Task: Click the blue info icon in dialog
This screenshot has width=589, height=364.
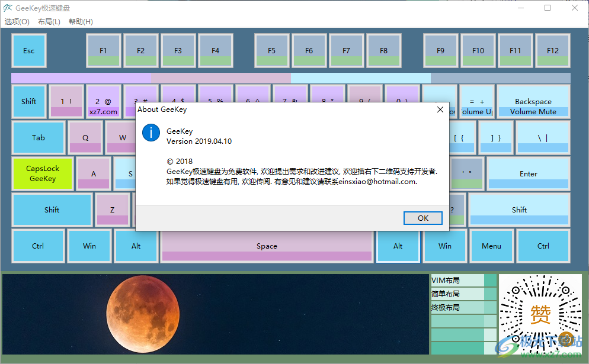Action: (x=151, y=133)
